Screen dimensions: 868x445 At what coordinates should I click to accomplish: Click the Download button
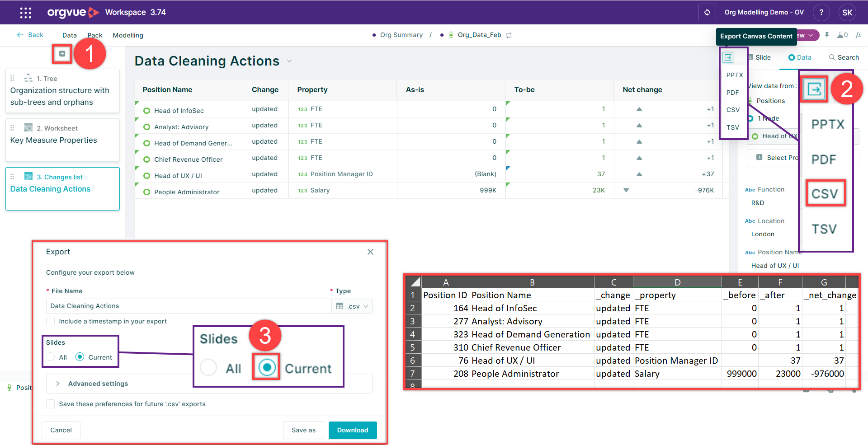click(353, 430)
